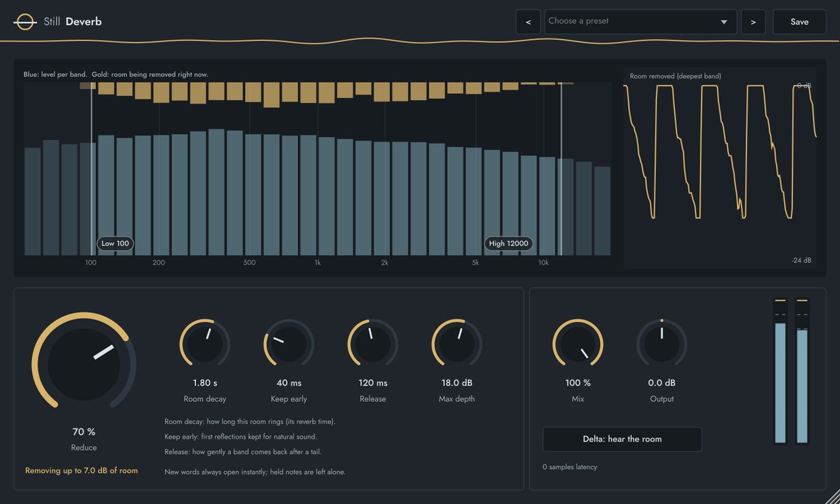The height and width of the screenshot is (504, 840).
Task: Click Removing up to 7.0 dB of room
Action: pyautogui.click(x=81, y=470)
